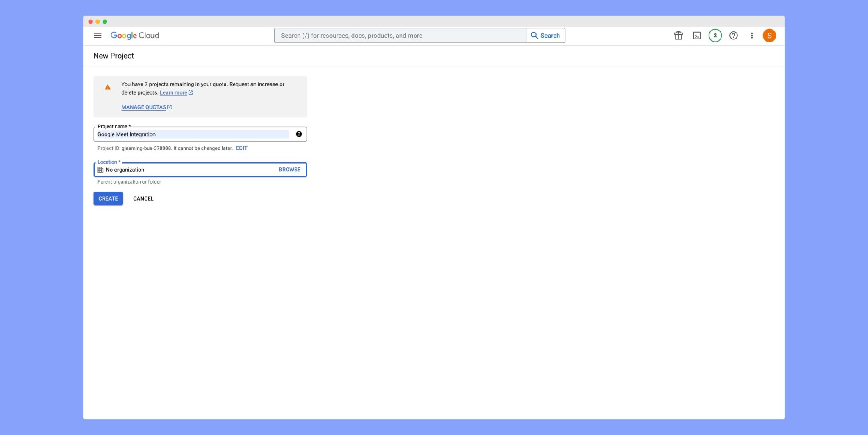The image size is (868, 435).
Task: Click the green macOS traffic light button
Action: [x=104, y=20]
